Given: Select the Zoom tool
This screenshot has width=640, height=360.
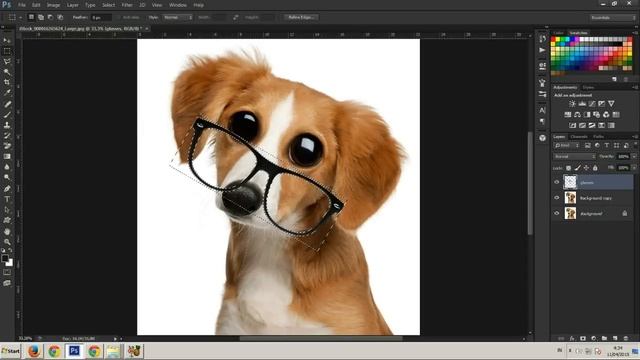Looking at the screenshot, I should pos(7,242).
